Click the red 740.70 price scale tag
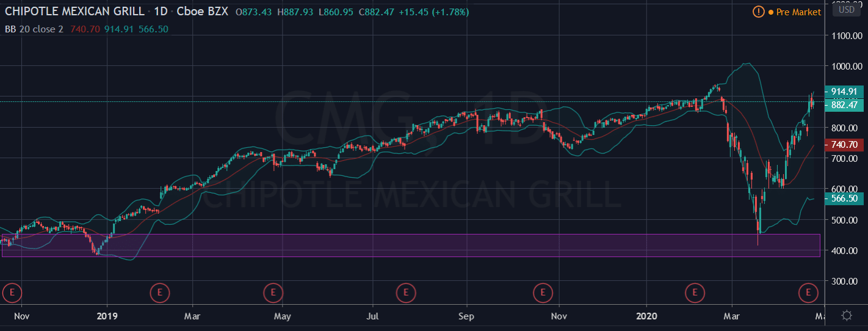868x331 pixels. point(844,145)
